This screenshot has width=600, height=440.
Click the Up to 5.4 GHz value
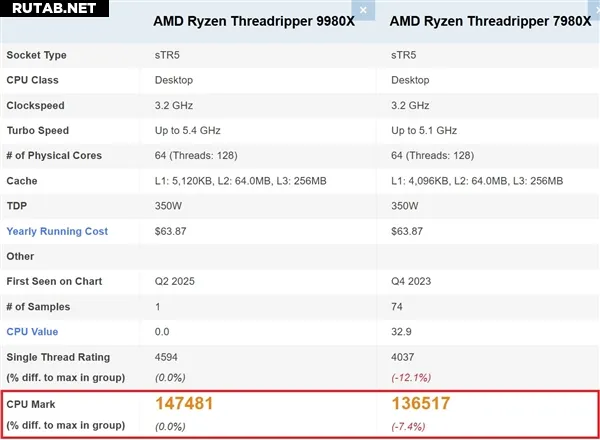point(188,130)
